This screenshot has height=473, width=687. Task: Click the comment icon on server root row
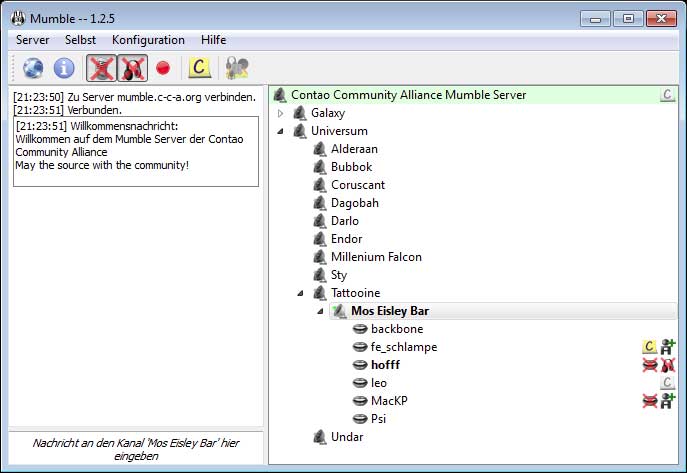[x=667, y=95]
